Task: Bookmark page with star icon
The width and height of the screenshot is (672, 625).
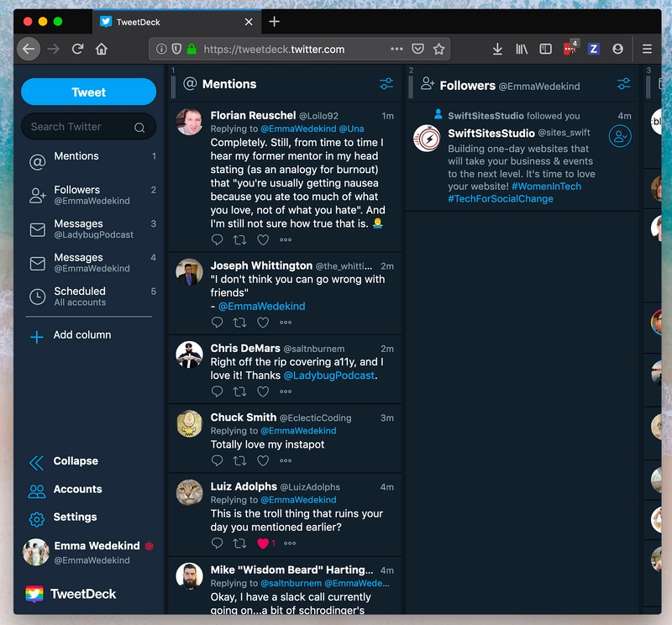Action: [438, 49]
